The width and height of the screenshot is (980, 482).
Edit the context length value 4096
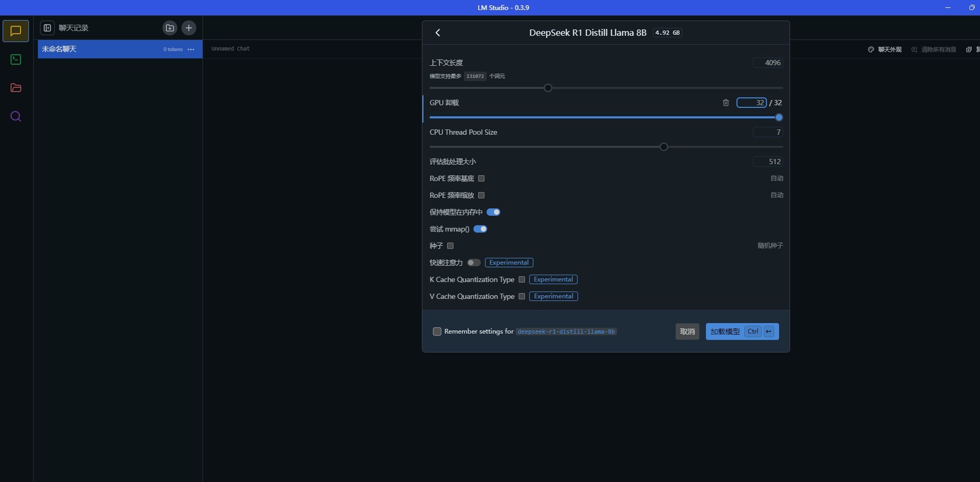(x=768, y=63)
